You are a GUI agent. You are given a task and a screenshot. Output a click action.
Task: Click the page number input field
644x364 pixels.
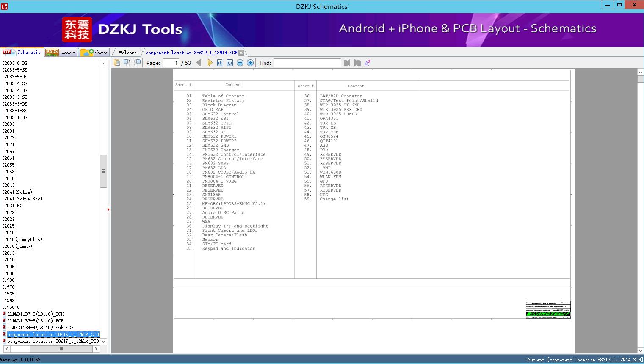click(171, 63)
